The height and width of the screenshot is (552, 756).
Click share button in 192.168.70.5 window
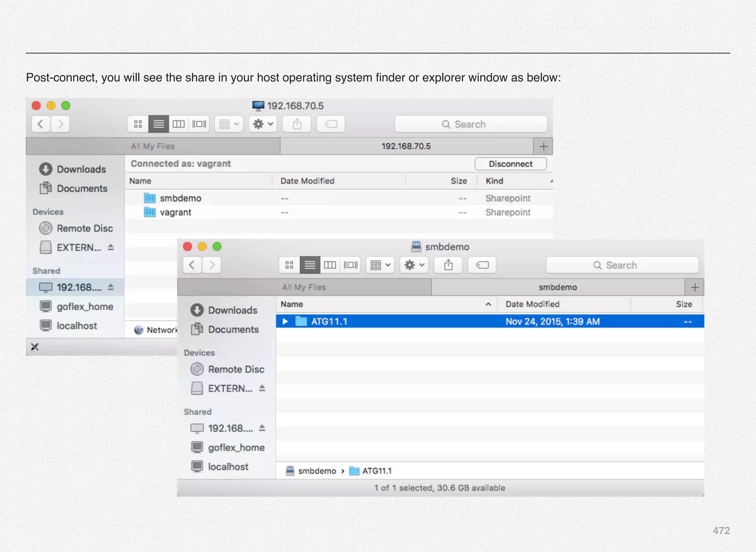[297, 124]
